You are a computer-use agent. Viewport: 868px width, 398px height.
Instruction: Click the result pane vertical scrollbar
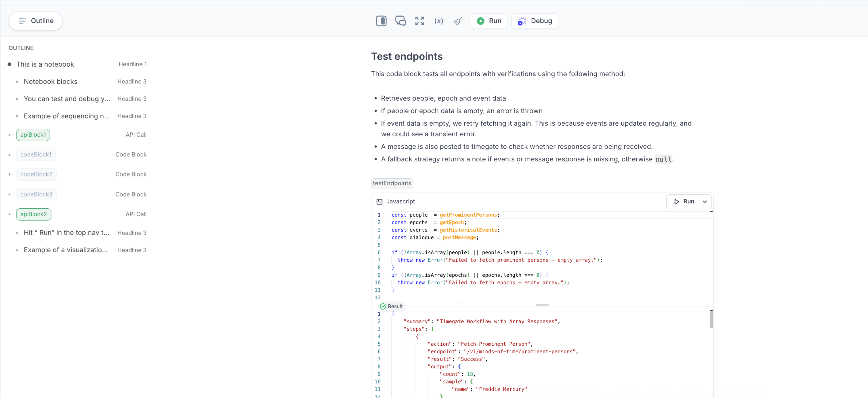pos(711,319)
